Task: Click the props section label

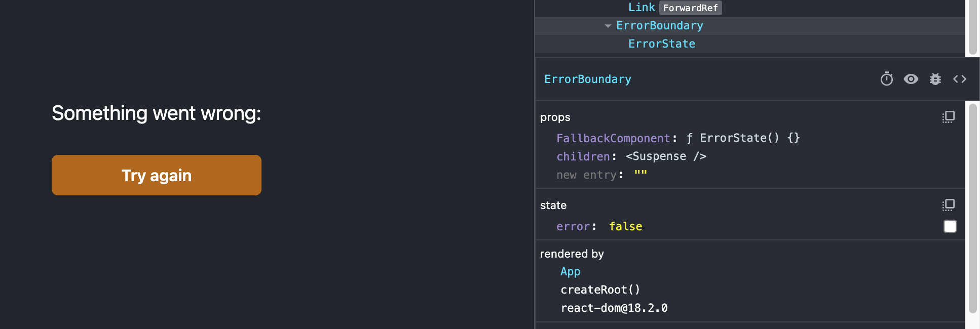Action: (x=555, y=117)
